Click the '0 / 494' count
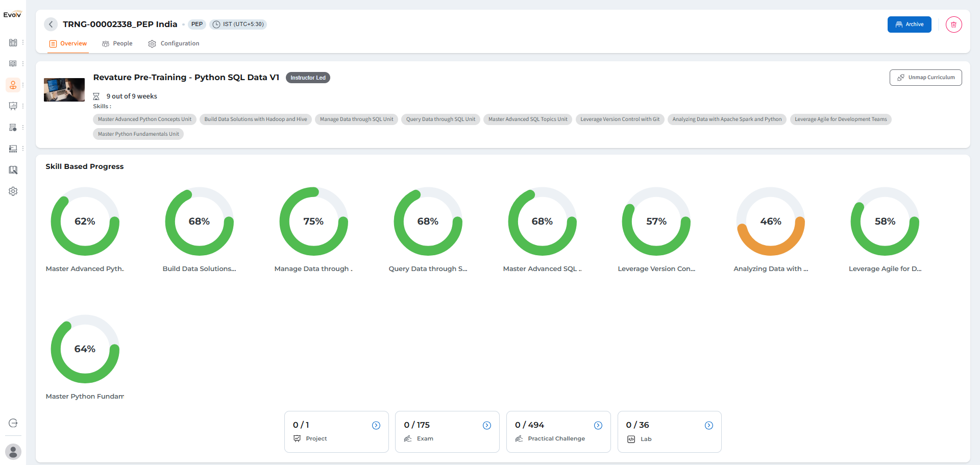 (x=529, y=425)
